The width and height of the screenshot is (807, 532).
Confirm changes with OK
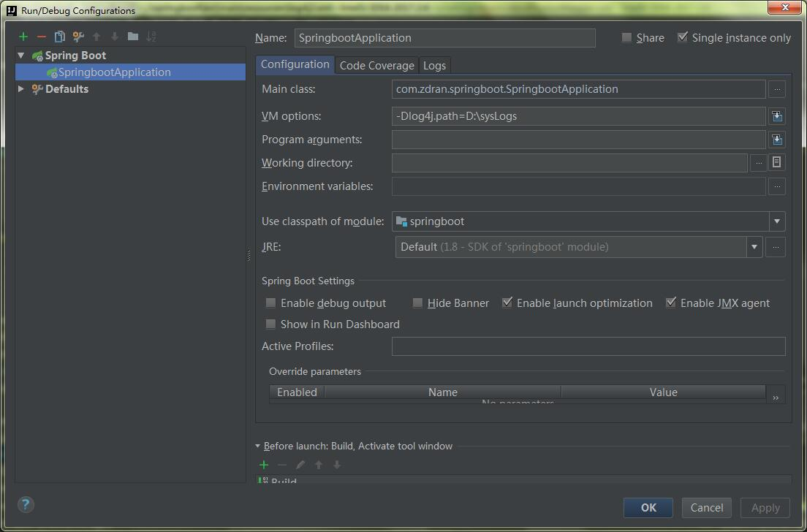648,507
